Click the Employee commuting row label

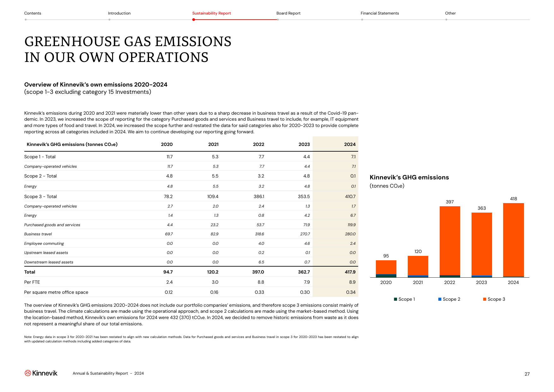pyautogui.click(x=44, y=244)
